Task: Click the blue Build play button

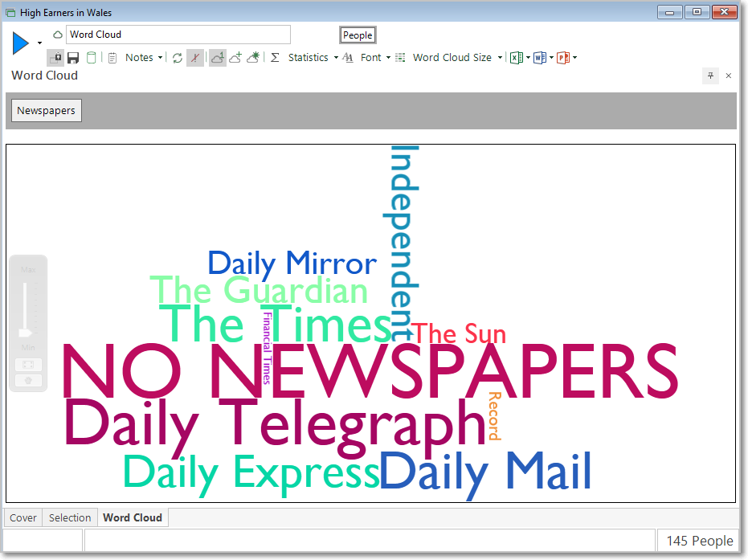Action: (x=21, y=43)
